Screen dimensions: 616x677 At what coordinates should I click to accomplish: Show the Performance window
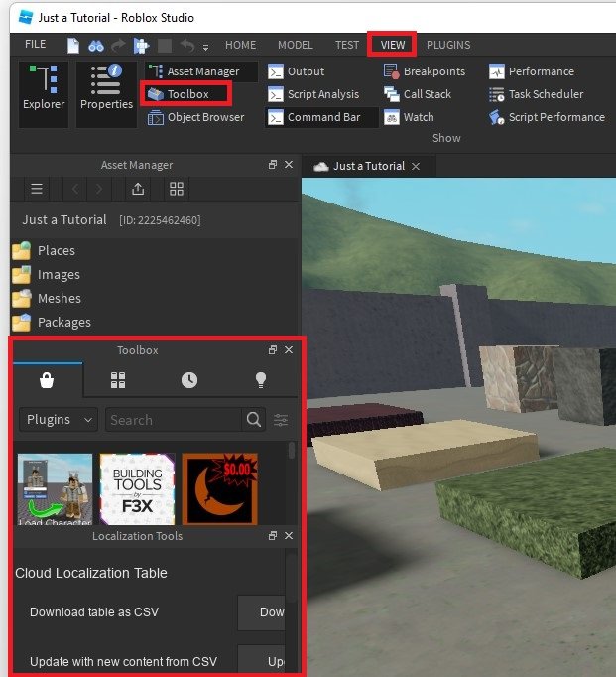(532, 71)
